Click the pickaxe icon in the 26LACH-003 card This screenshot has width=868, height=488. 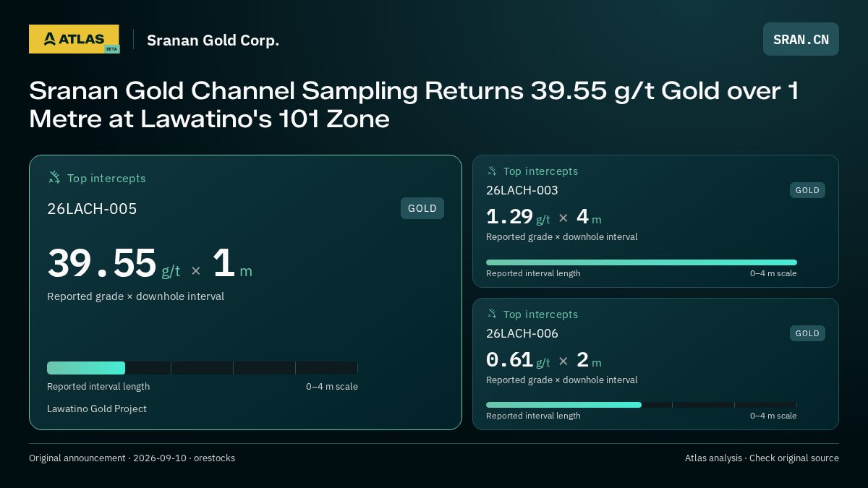pyautogui.click(x=492, y=171)
